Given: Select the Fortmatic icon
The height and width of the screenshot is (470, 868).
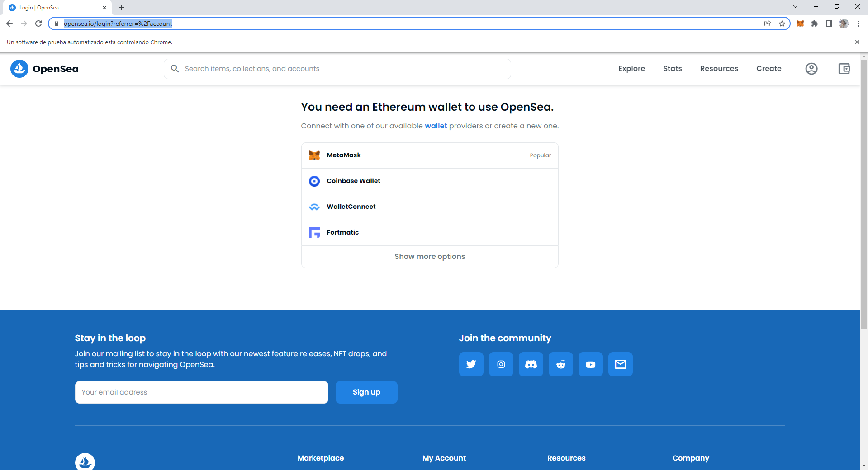Looking at the screenshot, I should (314, 233).
